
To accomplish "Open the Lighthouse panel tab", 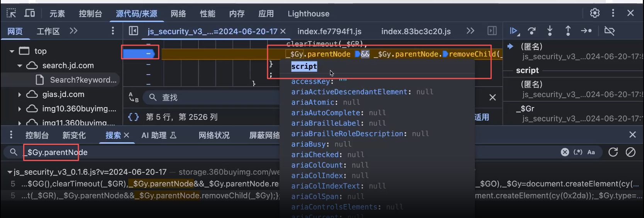I will point(308,14).
